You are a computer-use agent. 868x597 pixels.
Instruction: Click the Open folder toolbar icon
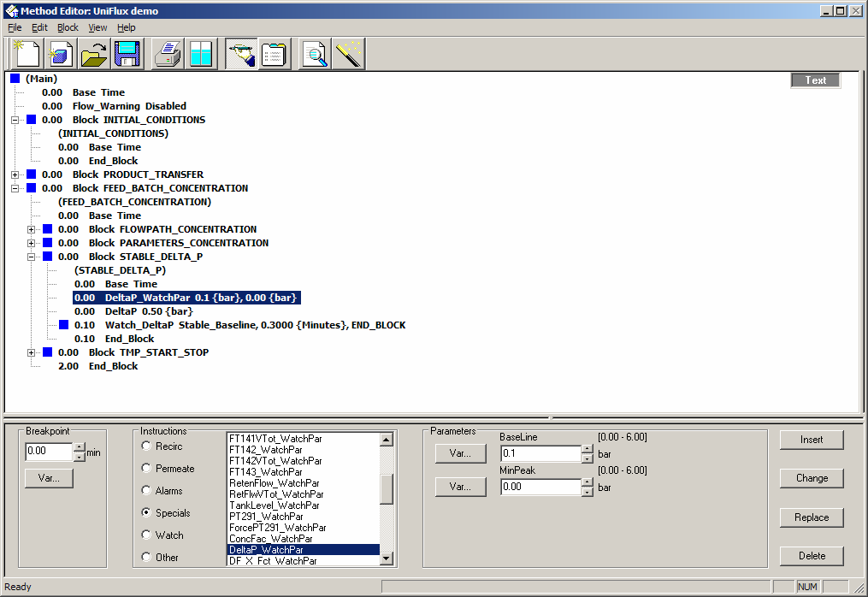94,54
